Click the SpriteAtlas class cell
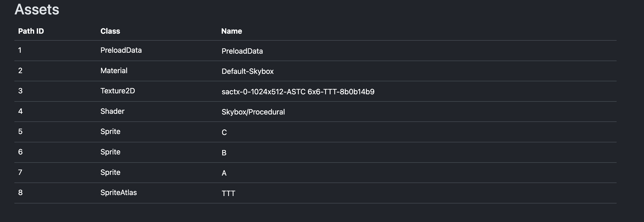This screenshot has width=644, height=222. pos(118,193)
